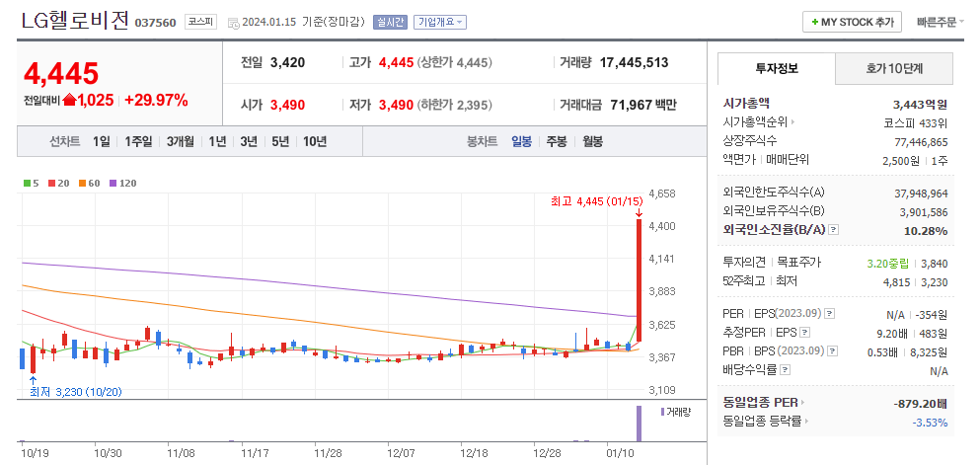The height and width of the screenshot is (465, 980).
Task: Click the orange 60-day moving average swatch
Action: point(82,183)
